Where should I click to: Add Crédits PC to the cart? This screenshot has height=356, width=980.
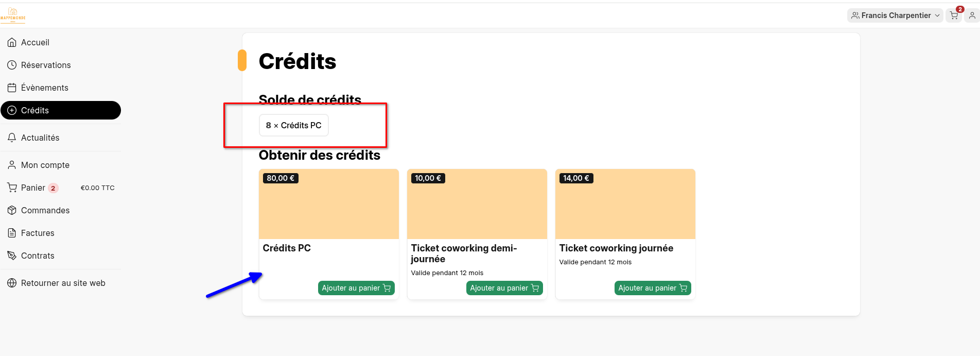click(356, 288)
